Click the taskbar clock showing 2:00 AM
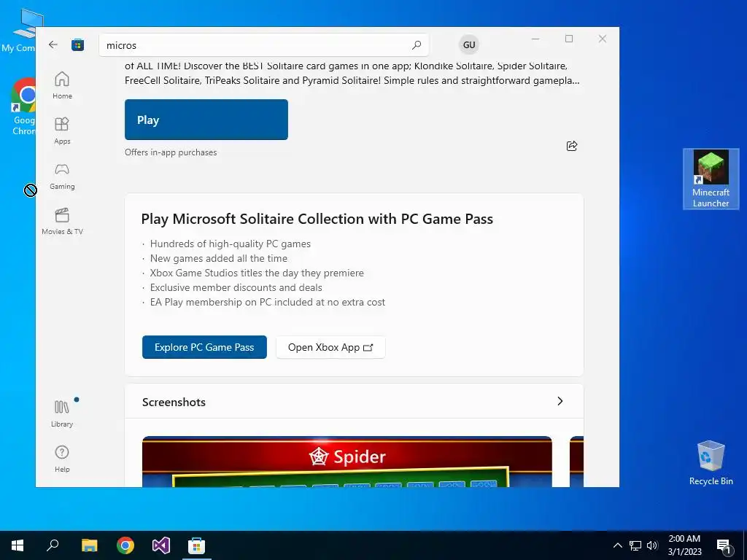Screen dimensions: 747x560 tap(684, 545)
